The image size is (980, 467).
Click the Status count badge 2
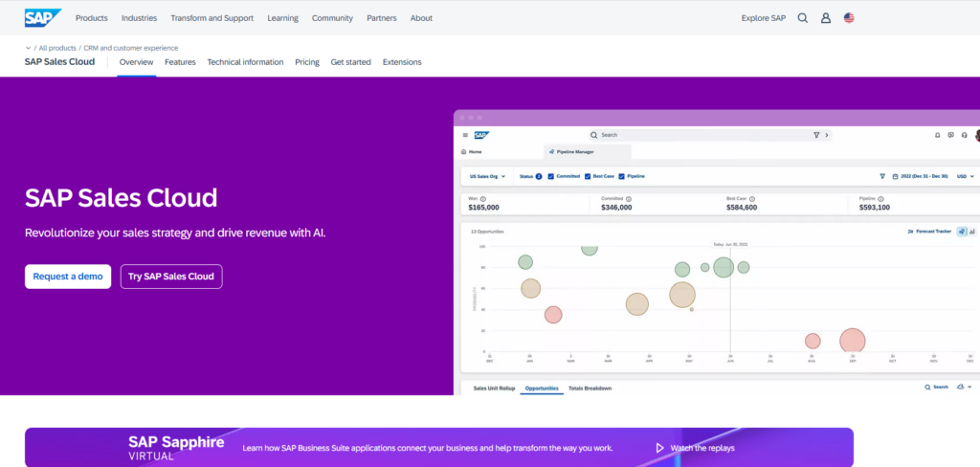539,176
